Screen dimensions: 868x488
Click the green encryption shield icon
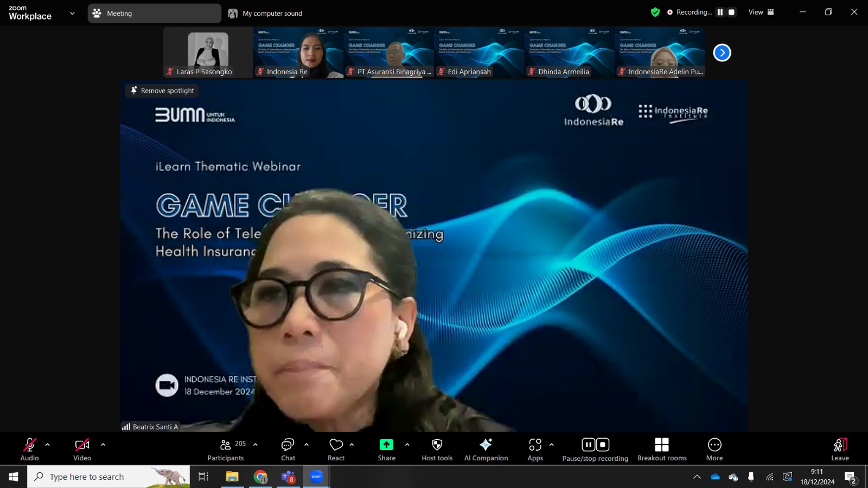(655, 12)
